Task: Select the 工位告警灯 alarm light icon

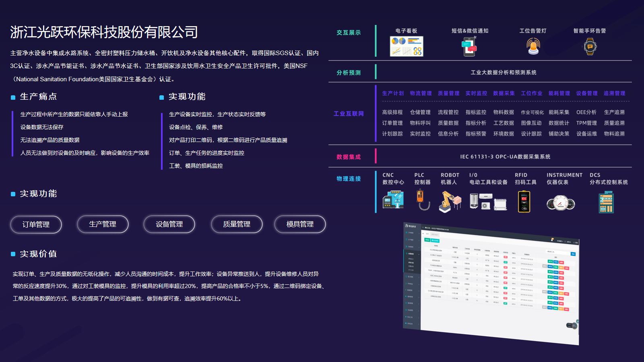Action: 533,47
